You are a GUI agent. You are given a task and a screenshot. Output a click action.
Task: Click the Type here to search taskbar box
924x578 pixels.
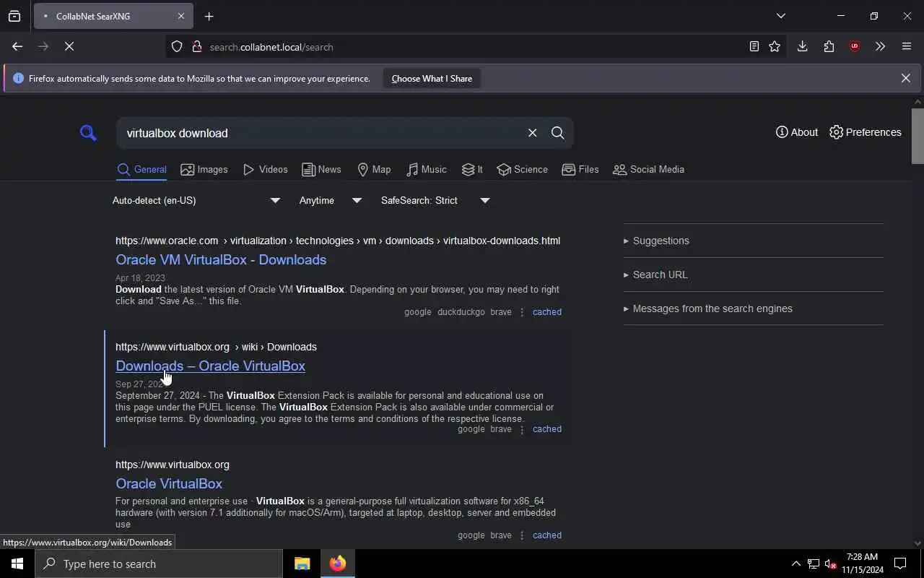(x=159, y=564)
